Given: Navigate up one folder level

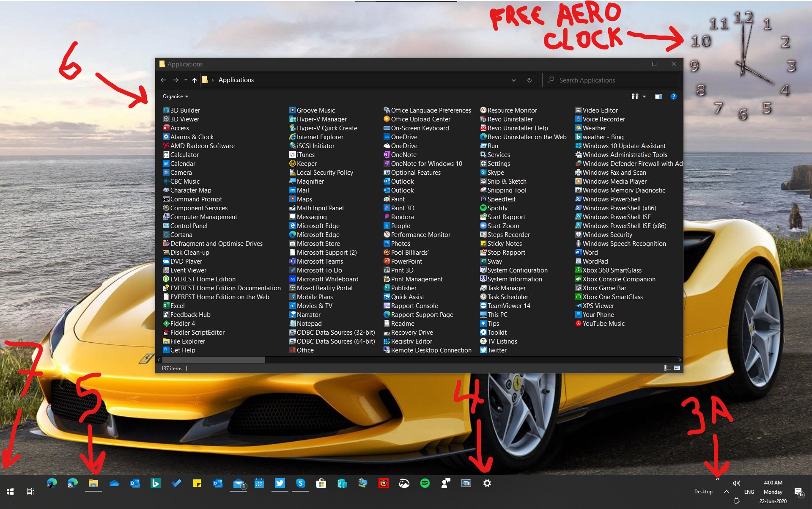Looking at the screenshot, I should coord(195,80).
